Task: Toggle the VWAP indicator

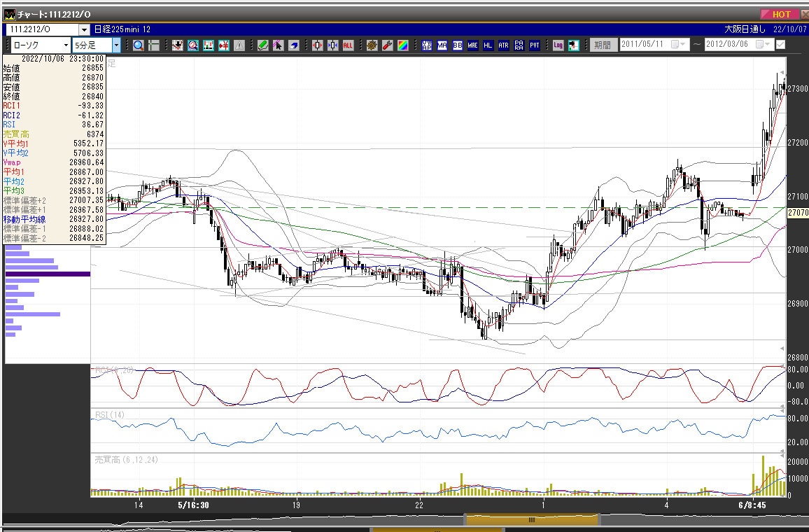Action: [x=427, y=45]
